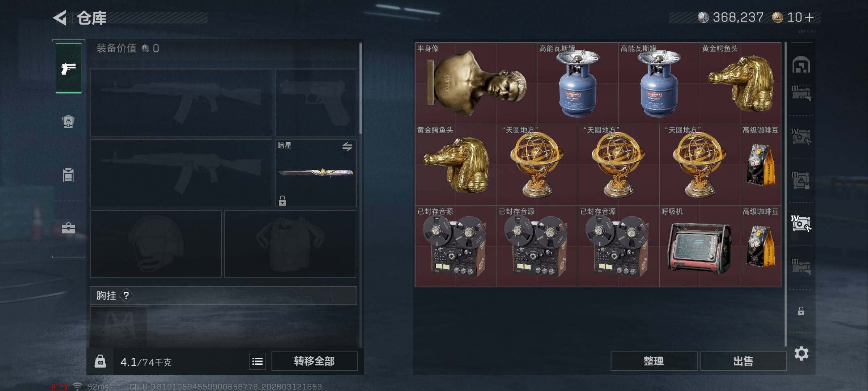The image size is (868, 391).
Task: Open the item list view icon
Action: 258,361
